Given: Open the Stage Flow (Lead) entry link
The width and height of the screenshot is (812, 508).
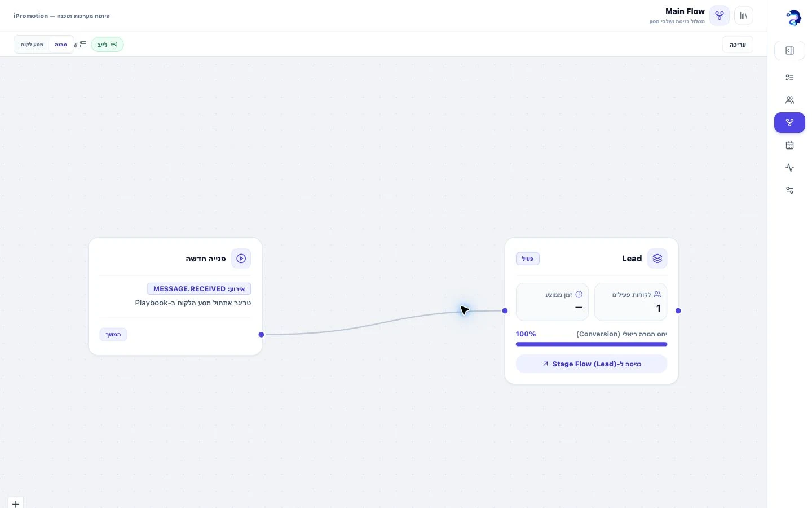Looking at the screenshot, I should (x=592, y=364).
